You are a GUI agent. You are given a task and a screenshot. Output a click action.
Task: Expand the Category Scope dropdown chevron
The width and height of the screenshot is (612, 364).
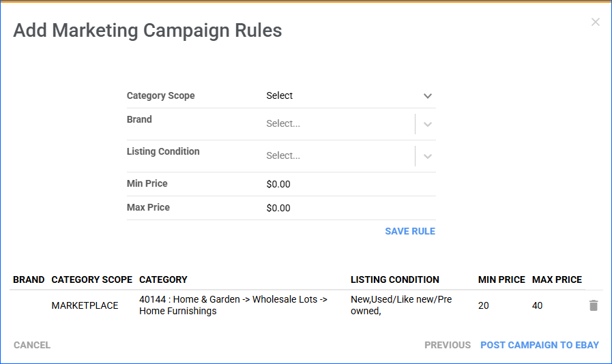coord(427,96)
